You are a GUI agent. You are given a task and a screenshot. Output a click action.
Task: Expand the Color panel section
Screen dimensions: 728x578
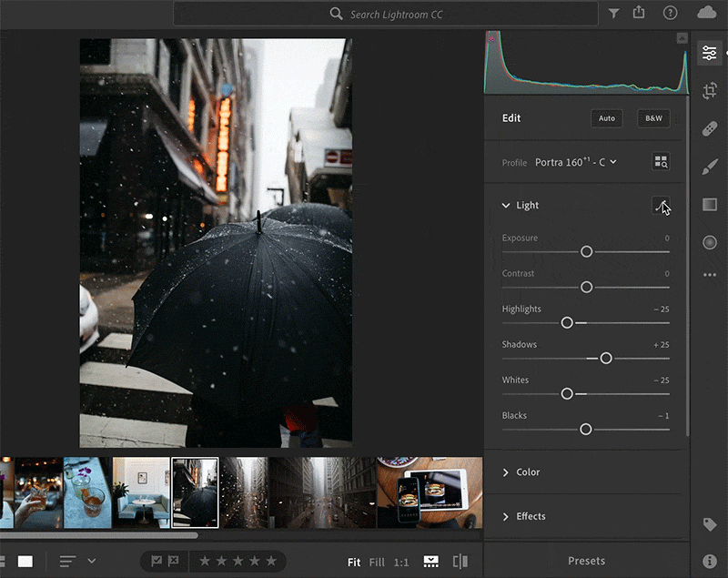tap(528, 472)
